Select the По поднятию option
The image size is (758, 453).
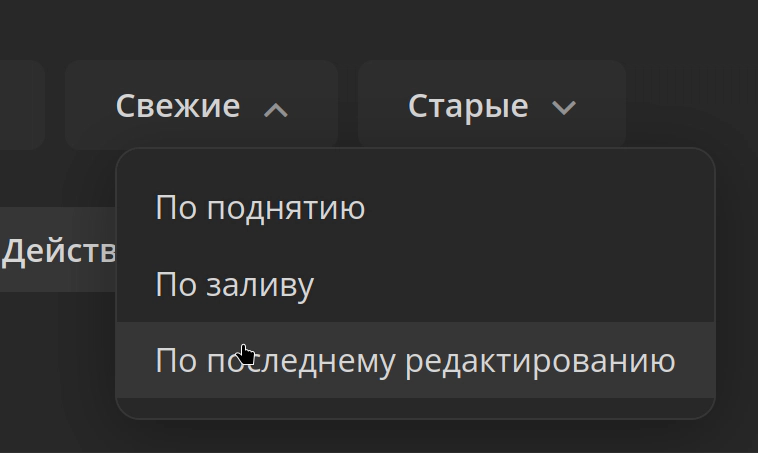coord(260,208)
